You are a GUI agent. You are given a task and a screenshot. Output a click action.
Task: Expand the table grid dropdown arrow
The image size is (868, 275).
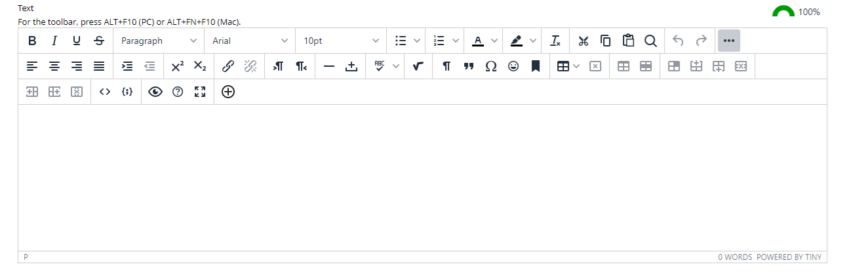tap(576, 66)
